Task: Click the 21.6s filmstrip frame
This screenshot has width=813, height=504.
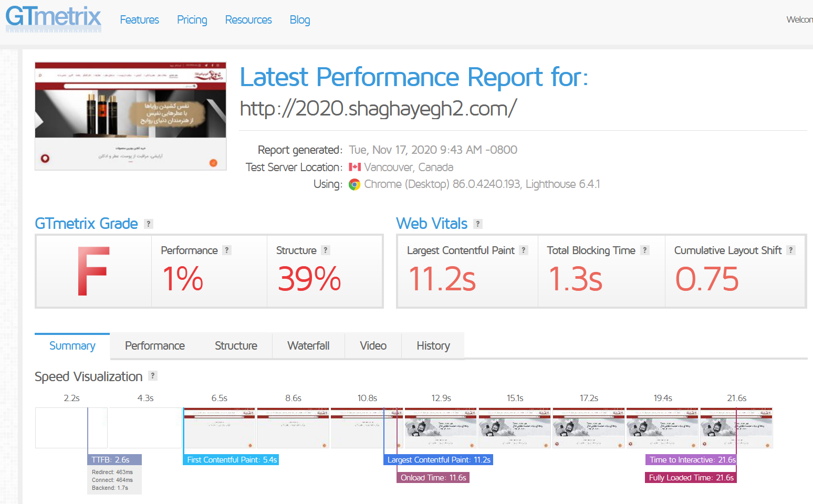Action: click(736, 428)
